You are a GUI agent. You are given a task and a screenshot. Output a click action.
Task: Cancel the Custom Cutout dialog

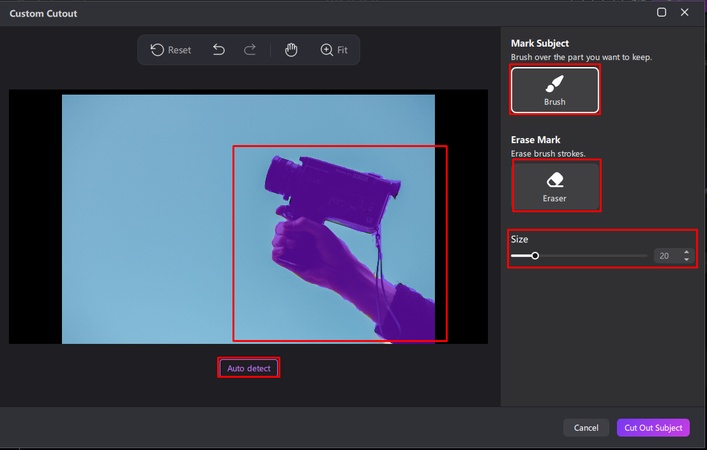[586, 428]
